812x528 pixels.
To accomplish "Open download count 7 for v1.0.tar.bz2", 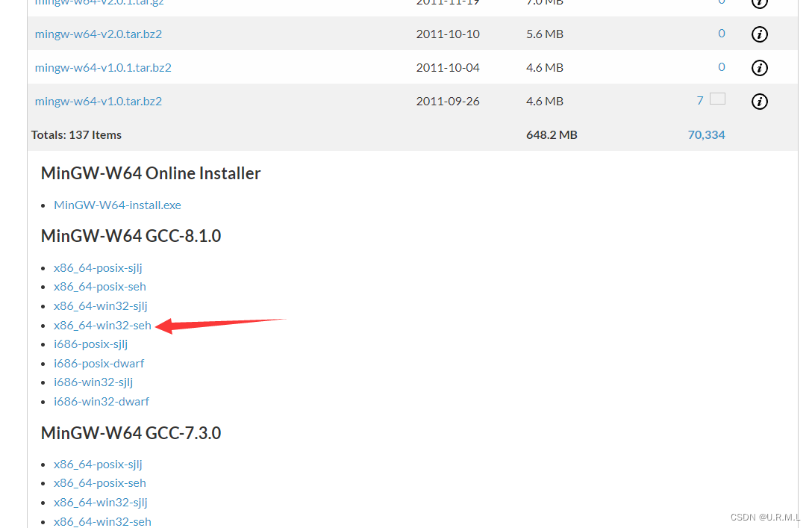I will (700, 101).
